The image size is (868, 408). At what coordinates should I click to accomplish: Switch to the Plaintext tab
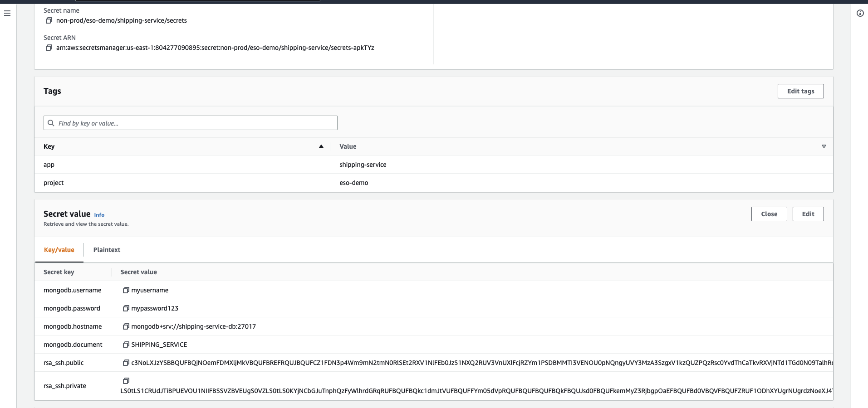(107, 250)
